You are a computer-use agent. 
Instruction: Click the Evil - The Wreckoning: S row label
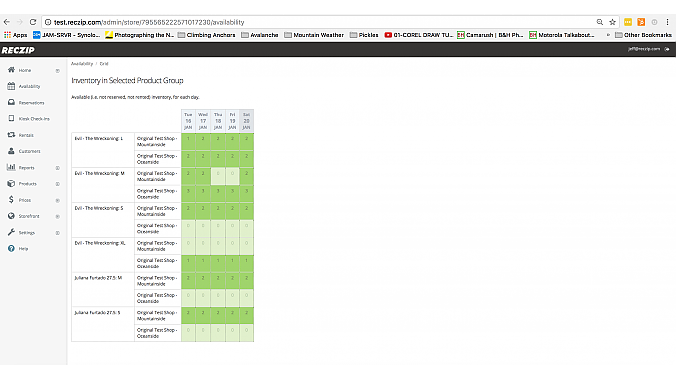click(99, 208)
